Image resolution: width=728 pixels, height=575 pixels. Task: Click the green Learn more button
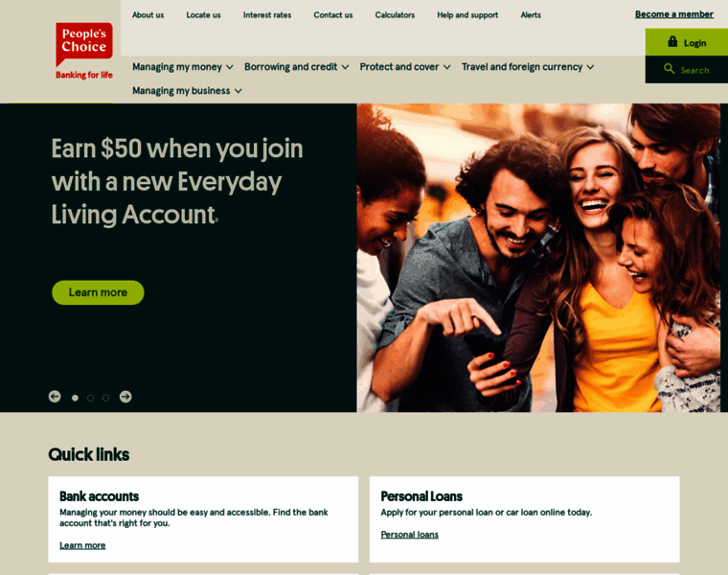click(98, 292)
